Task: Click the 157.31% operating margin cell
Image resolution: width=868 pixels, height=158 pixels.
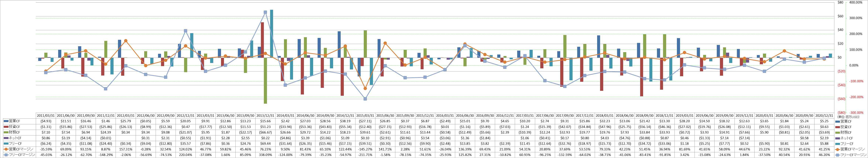Action: [x=126, y=149]
